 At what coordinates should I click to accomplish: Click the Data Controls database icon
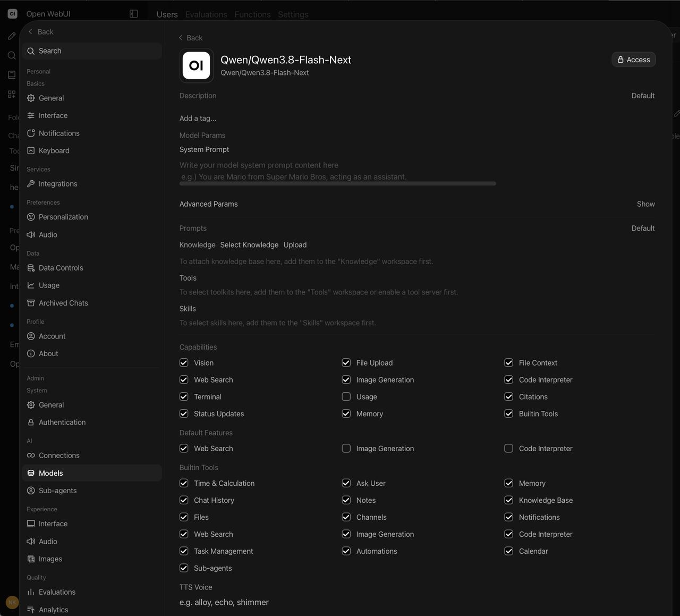[x=31, y=268]
